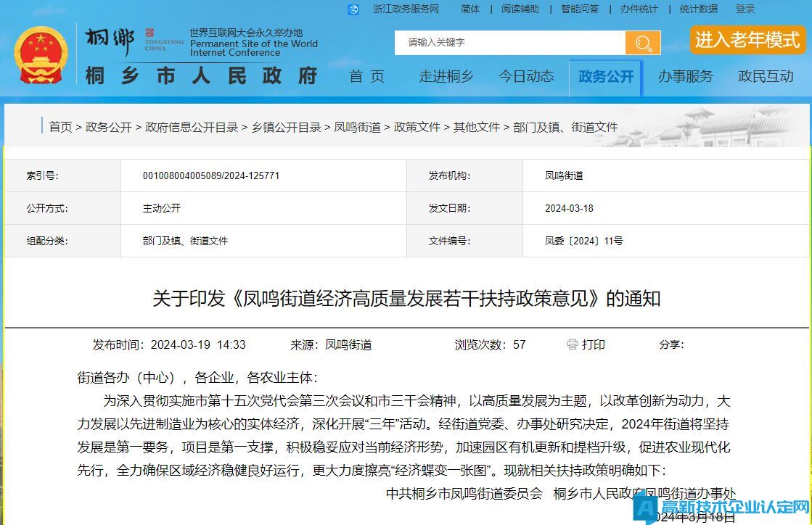Click 进入老年模式 button

tap(747, 40)
